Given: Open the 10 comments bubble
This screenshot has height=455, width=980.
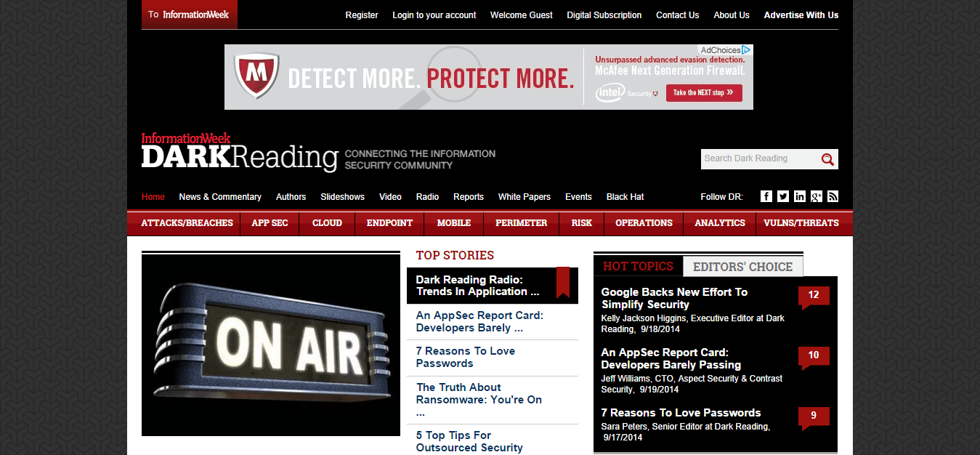Looking at the screenshot, I should tap(814, 356).
